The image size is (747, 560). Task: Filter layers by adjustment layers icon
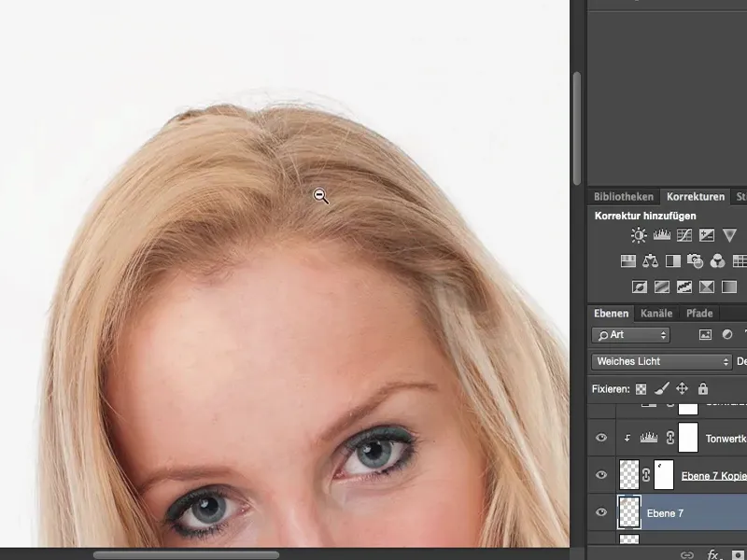click(x=727, y=335)
